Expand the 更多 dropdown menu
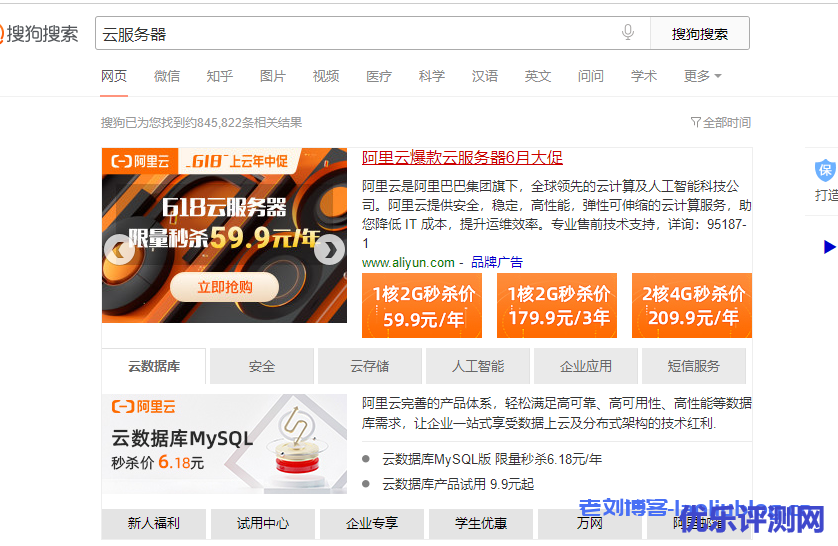 702,76
